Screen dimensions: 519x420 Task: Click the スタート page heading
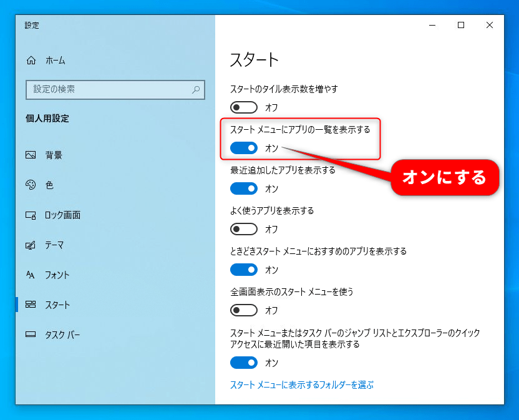tap(255, 60)
